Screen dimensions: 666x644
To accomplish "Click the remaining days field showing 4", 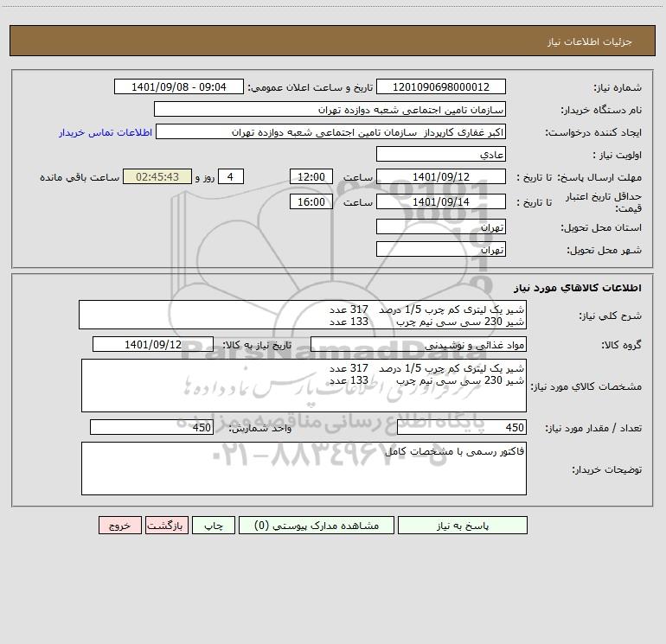I will 231,176.
